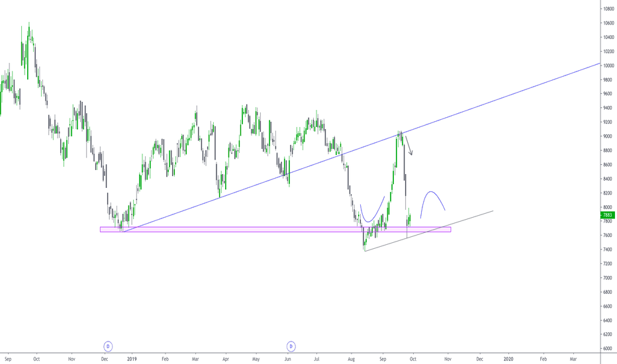Click the 7600 price axis label
The image size is (617, 364).
(x=608, y=236)
